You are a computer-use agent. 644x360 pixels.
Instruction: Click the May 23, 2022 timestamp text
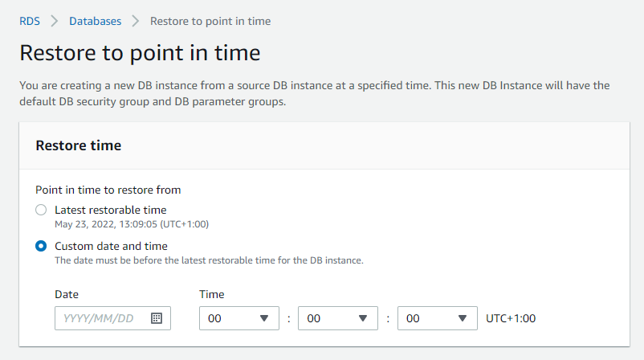pos(132,224)
